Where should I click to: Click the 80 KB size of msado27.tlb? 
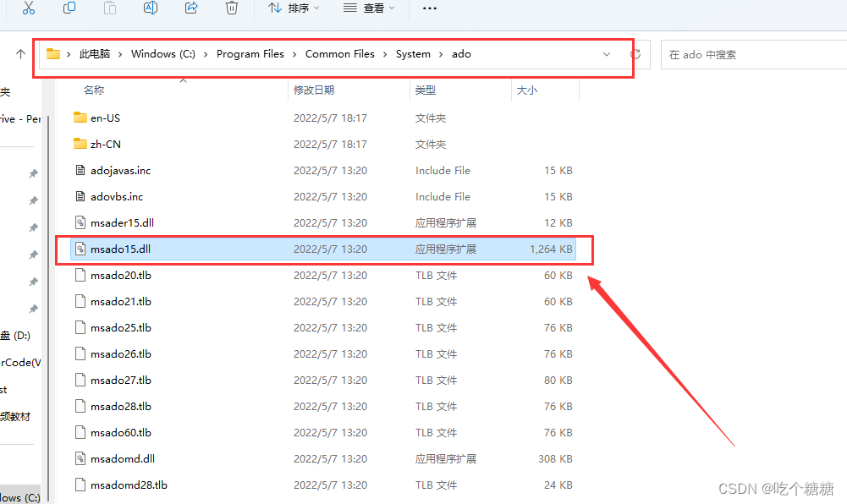click(x=558, y=381)
